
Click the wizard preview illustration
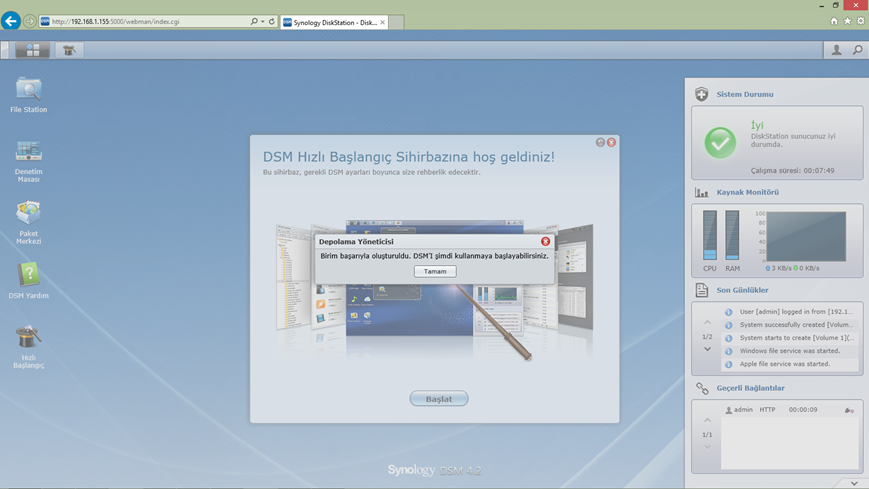[x=434, y=290]
